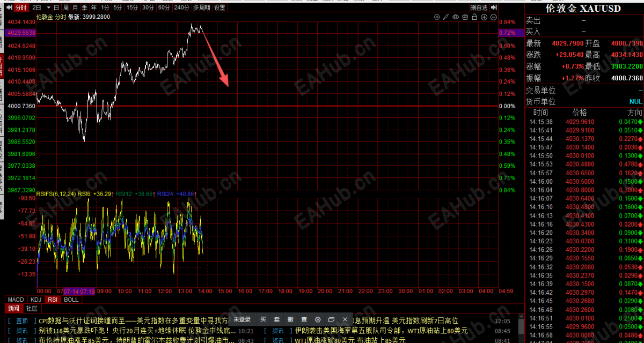
Task: Click the 07-14 07:18 time marker
Action: pyautogui.click(x=79, y=292)
